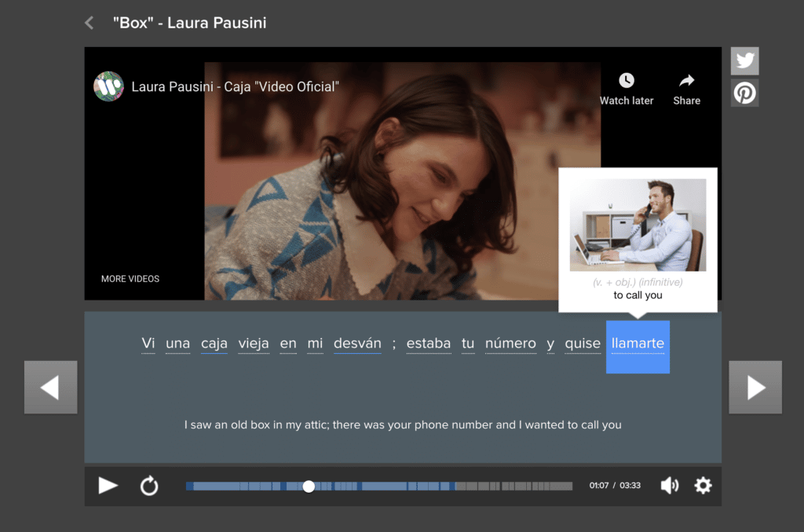Click the back chevron beside "Box" title

point(90,23)
